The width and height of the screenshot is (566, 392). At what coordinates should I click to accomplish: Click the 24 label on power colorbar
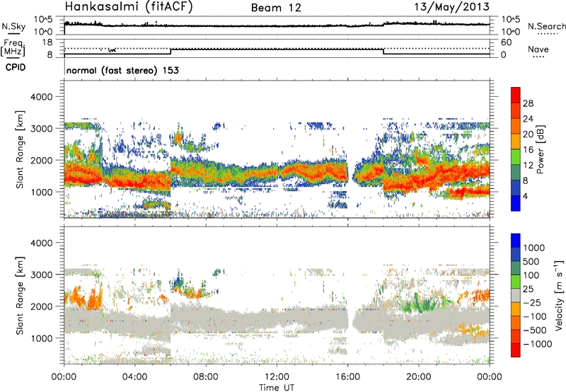pos(528,119)
